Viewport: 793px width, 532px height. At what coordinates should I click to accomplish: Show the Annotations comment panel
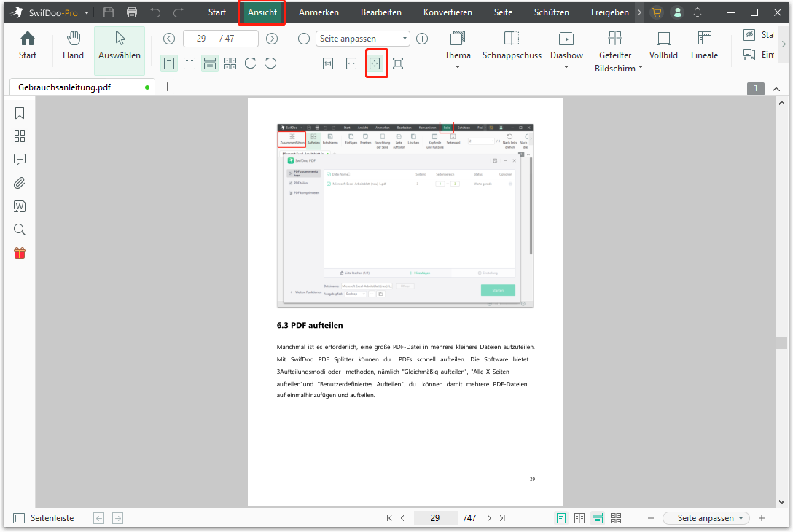pos(20,160)
